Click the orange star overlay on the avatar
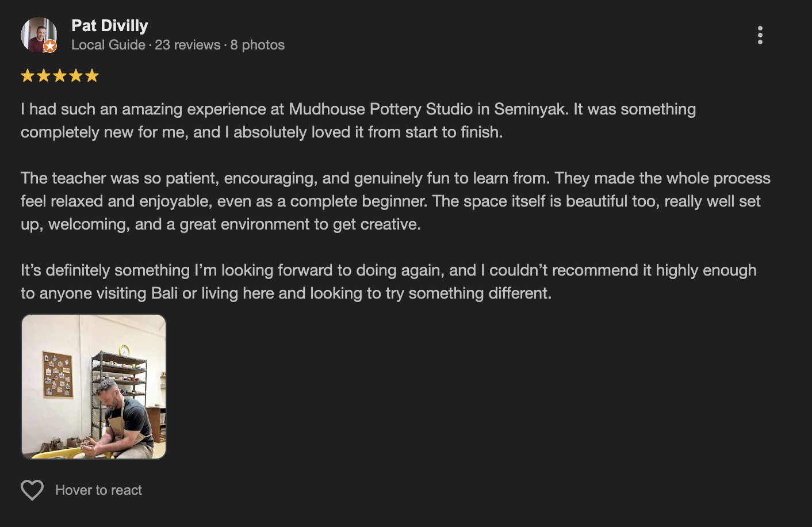The height and width of the screenshot is (527, 812). 49,47
